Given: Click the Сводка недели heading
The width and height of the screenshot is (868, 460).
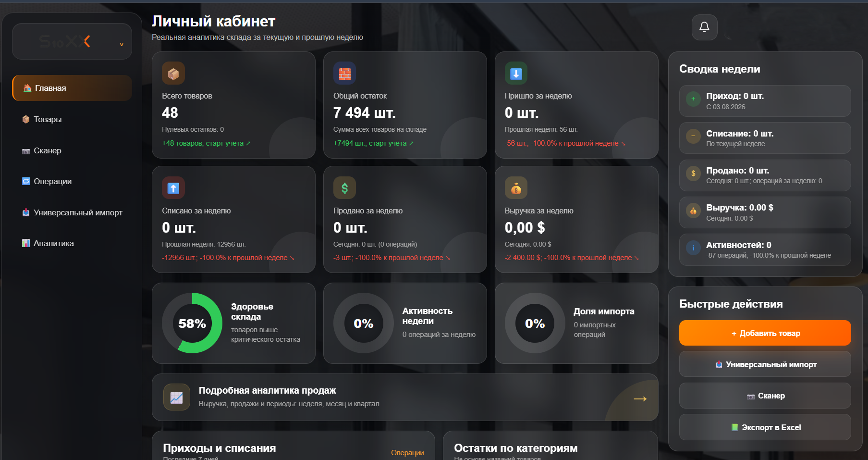Looking at the screenshot, I should 720,69.
